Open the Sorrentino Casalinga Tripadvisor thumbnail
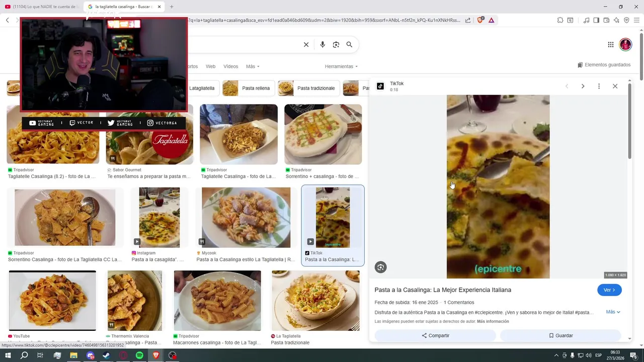Image resolution: width=644 pixels, height=362 pixels. click(65, 217)
